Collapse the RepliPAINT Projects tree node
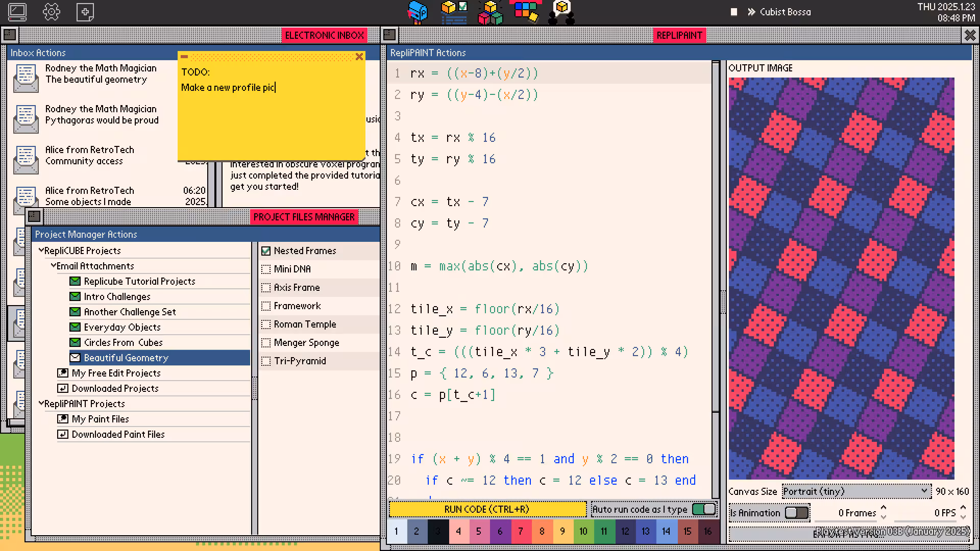The image size is (980, 551). [x=41, y=403]
